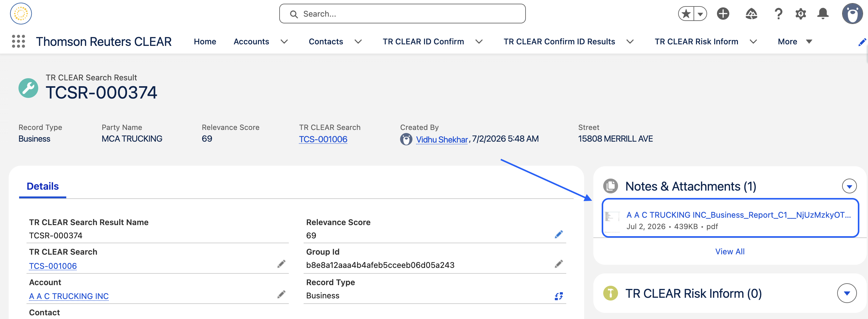Click the record title TCSR-000374
Screen dimensions: 868x319
click(x=101, y=93)
